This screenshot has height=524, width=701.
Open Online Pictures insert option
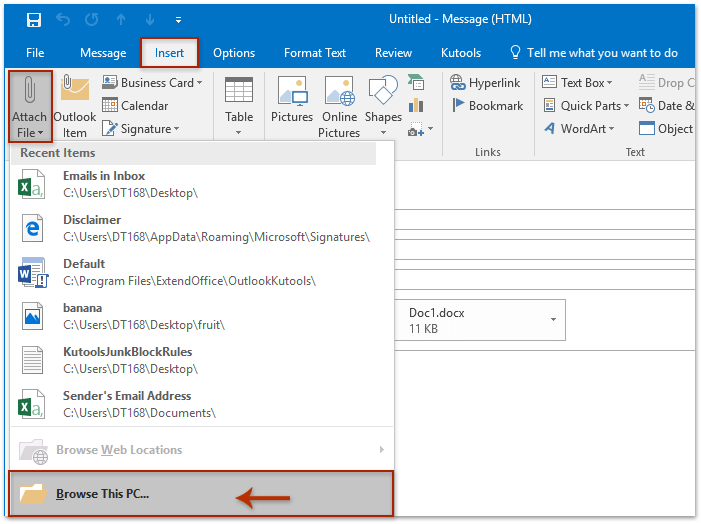tap(339, 94)
